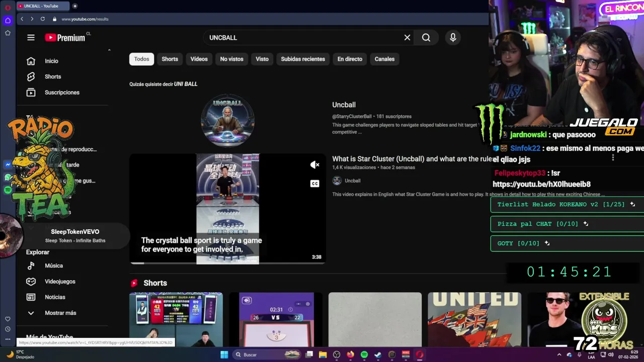Reload the page with refresh icon

pos(42,19)
